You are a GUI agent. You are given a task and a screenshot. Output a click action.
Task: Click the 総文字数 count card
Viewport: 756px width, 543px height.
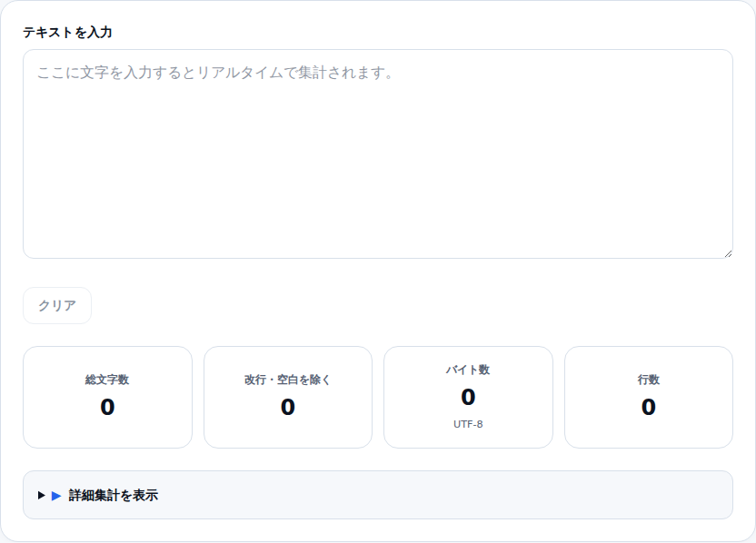[107, 397]
